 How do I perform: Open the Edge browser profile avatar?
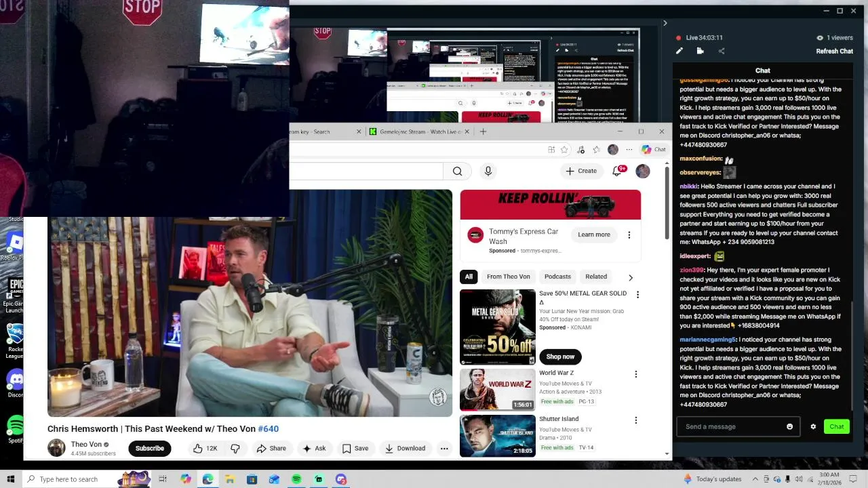tap(613, 150)
